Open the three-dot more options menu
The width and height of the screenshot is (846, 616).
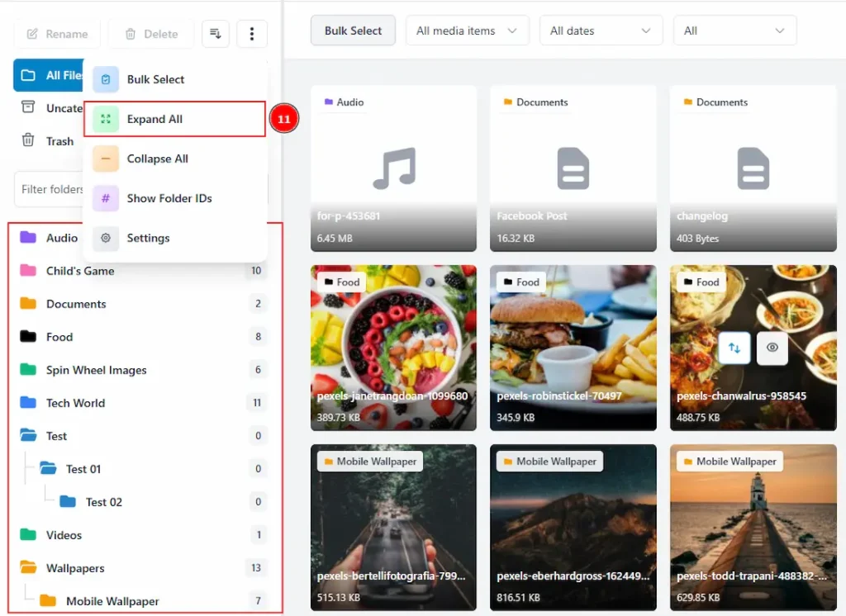point(252,34)
